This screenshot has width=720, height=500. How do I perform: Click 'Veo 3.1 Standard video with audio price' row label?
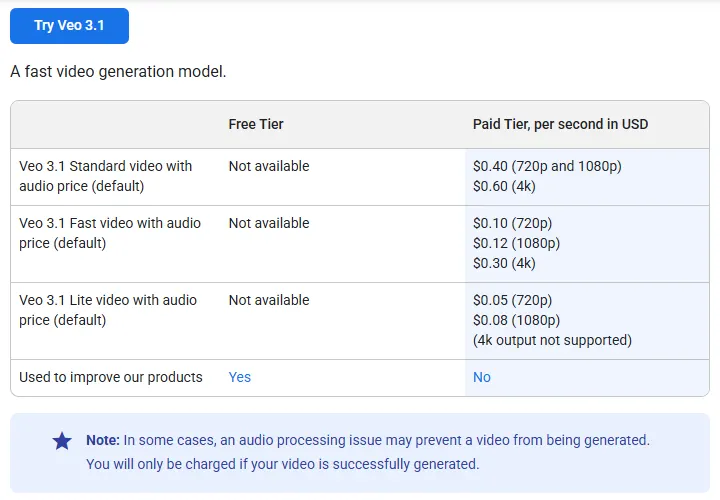coord(106,176)
